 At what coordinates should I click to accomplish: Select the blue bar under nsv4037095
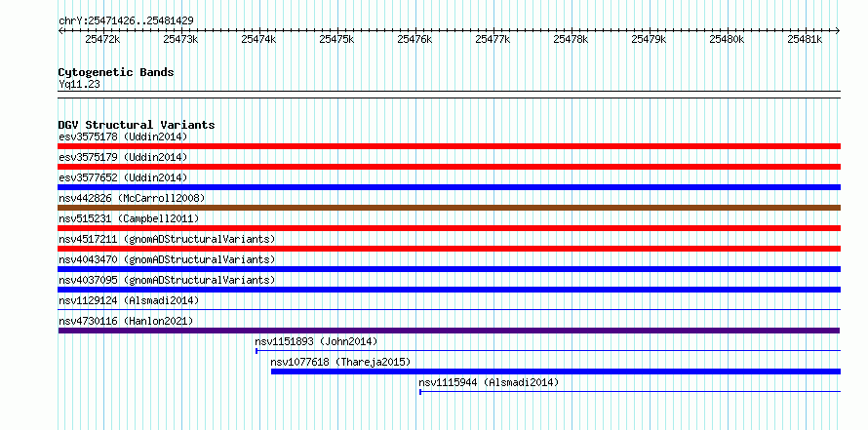tap(449, 290)
